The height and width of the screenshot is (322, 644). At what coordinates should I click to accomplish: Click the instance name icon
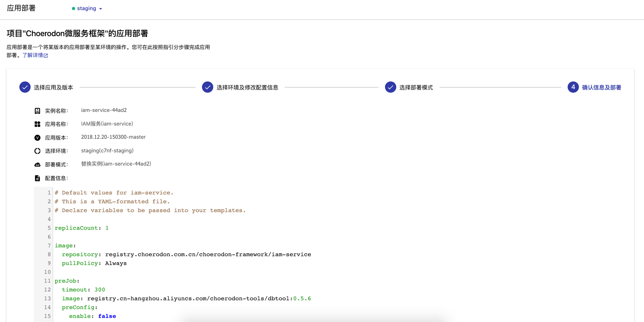(37, 111)
